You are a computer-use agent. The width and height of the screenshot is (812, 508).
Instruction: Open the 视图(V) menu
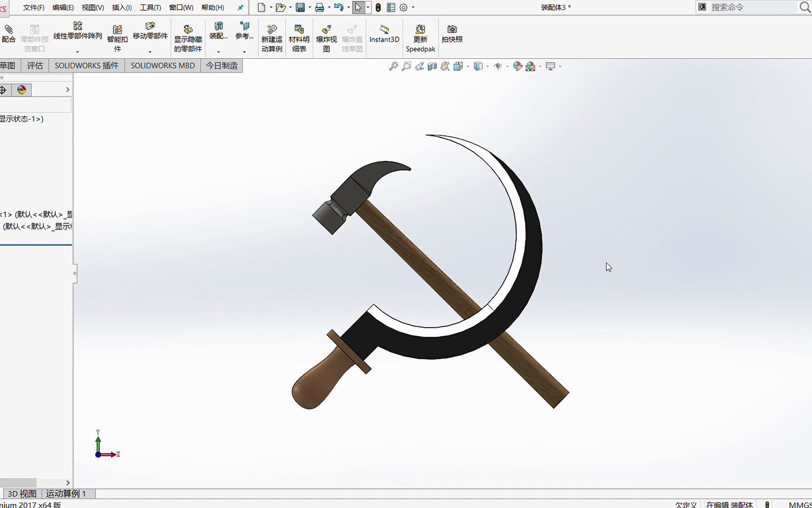coord(92,7)
